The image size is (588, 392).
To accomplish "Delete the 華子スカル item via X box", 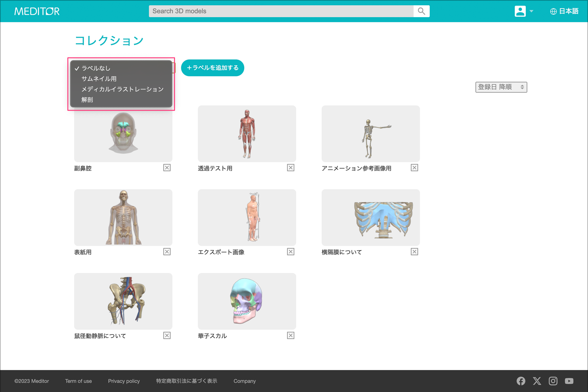I will tap(290, 336).
